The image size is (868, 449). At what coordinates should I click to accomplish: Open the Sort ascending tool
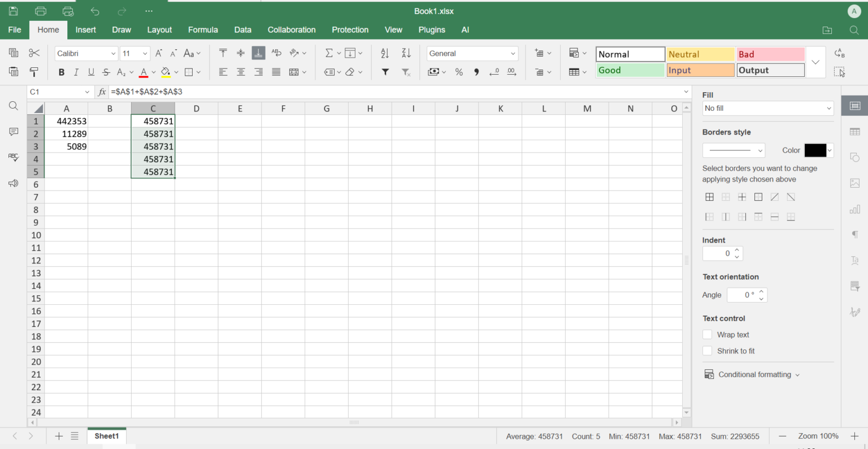[x=384, y=53]
